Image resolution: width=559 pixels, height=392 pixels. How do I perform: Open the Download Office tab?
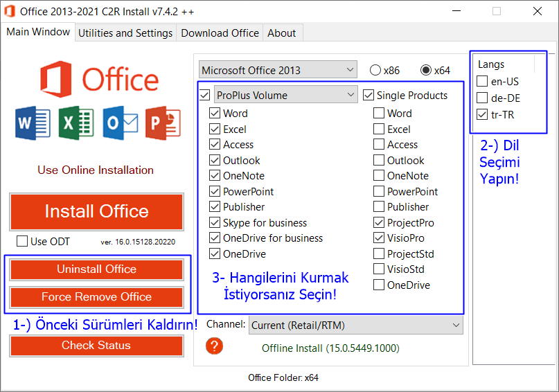220,33
